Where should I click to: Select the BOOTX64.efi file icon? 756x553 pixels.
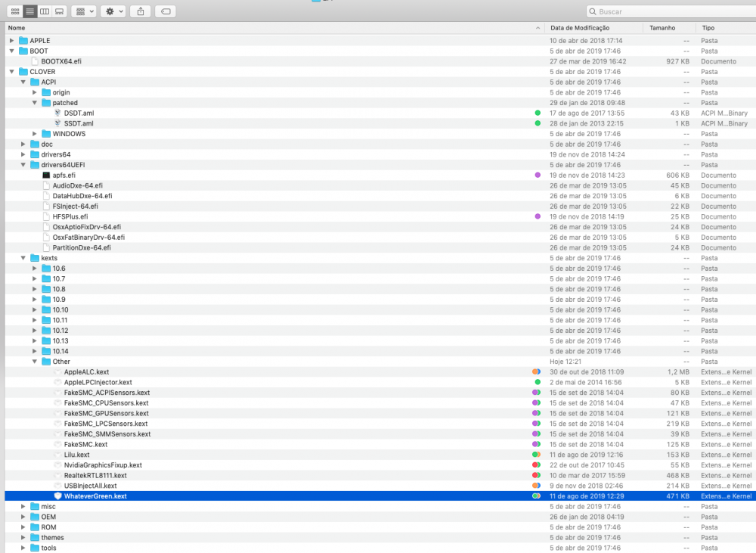click(x=35, y=61)
